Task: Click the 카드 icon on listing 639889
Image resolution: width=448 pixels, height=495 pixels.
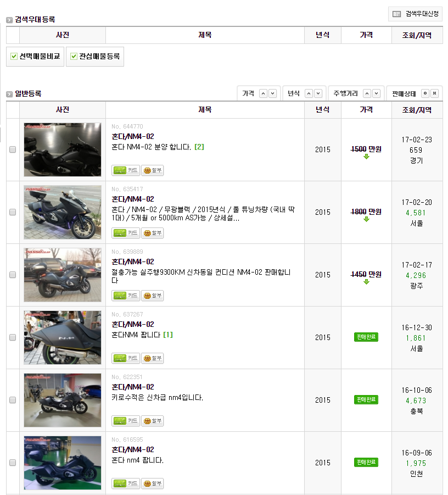Action: point(126,296)
